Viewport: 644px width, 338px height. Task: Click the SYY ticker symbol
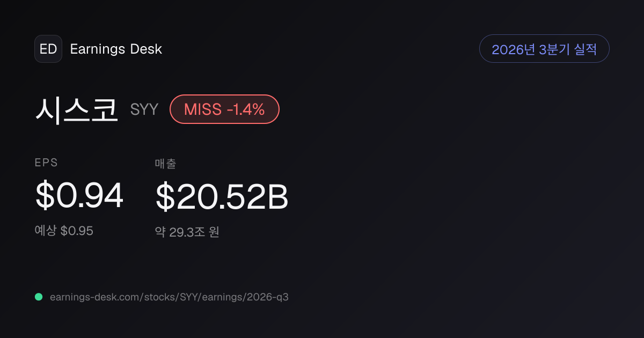[144, 109]
